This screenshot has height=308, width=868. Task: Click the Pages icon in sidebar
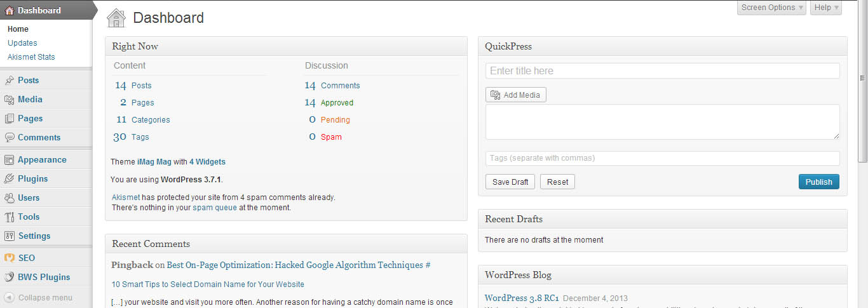[10, 119]
